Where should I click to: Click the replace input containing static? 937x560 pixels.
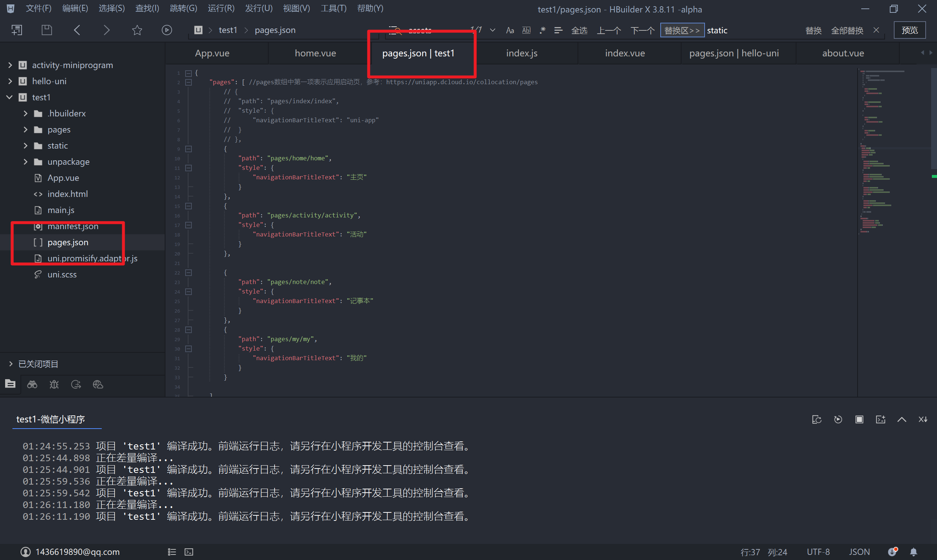coord(753,31)
